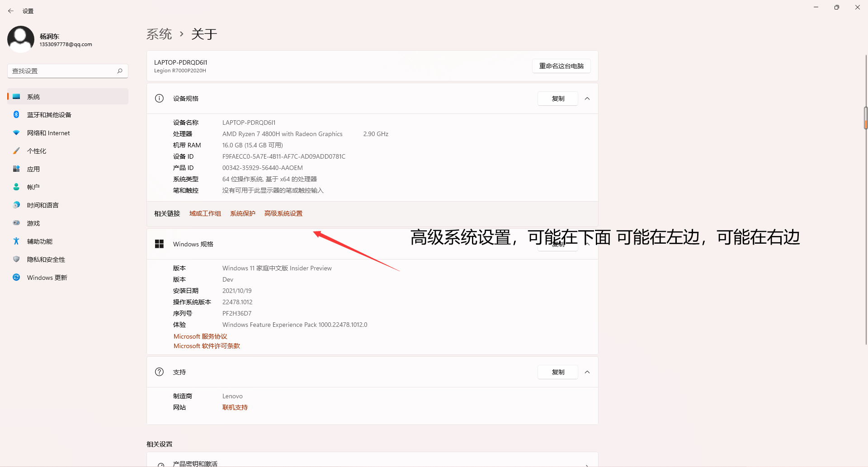
Task: Open Microsoft 软件许可条款 link
Action: coord(207,346)
